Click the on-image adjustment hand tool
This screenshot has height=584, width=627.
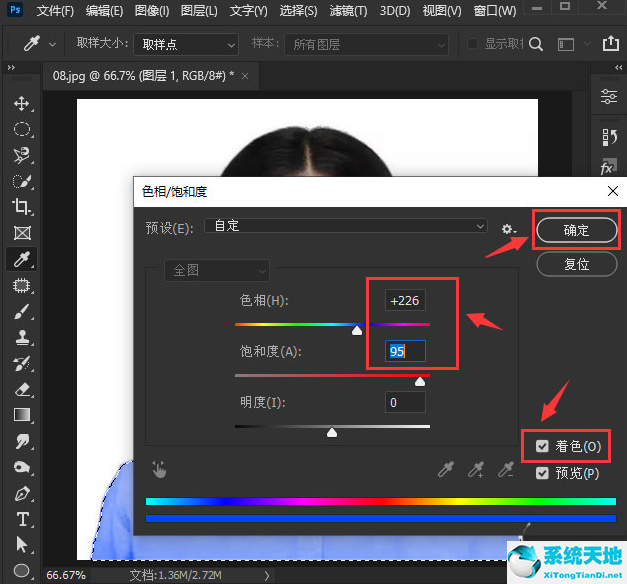[159, 469]
